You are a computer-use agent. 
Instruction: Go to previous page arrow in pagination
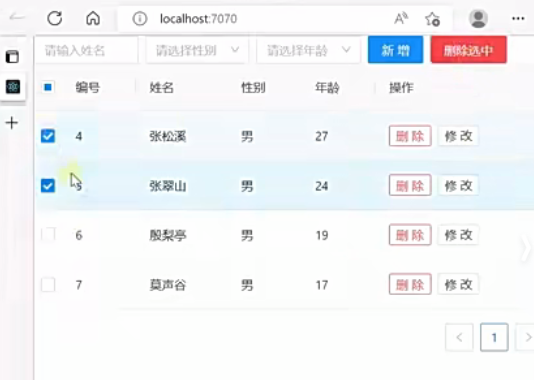(x=459, y=337)
